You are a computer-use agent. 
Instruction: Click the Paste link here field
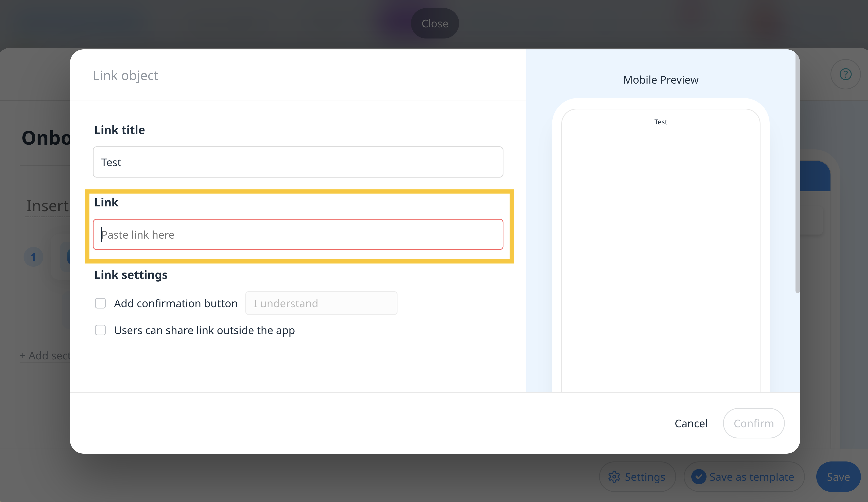298,234
